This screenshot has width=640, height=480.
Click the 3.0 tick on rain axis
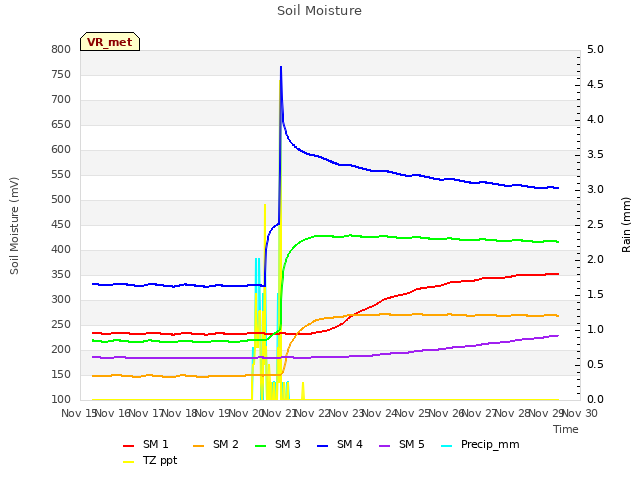(595, 190)
